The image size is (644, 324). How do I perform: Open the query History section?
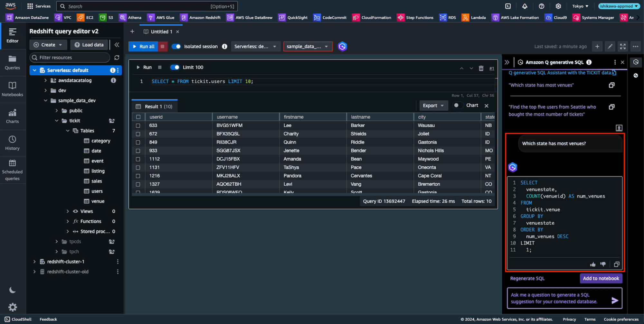coord(13,143)
